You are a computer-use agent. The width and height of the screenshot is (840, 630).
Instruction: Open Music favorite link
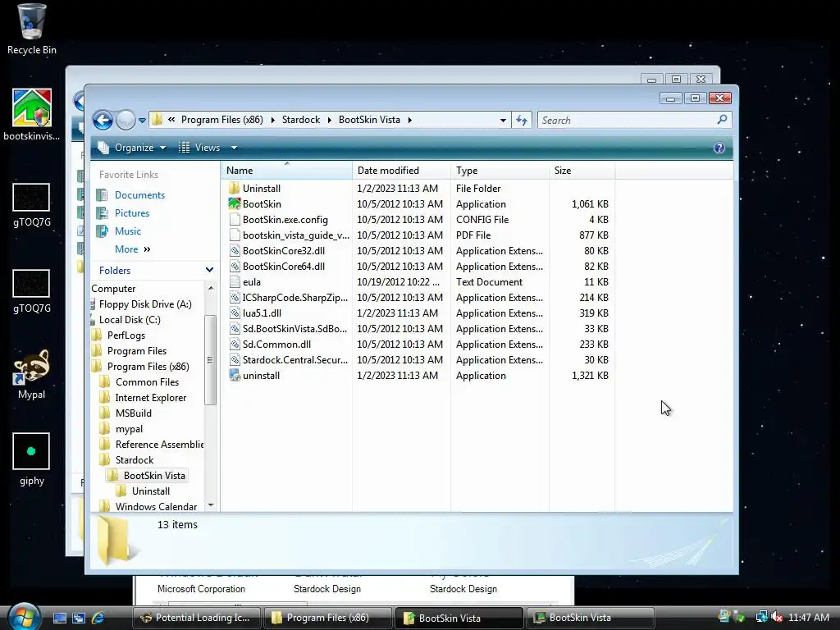[127, 231]
